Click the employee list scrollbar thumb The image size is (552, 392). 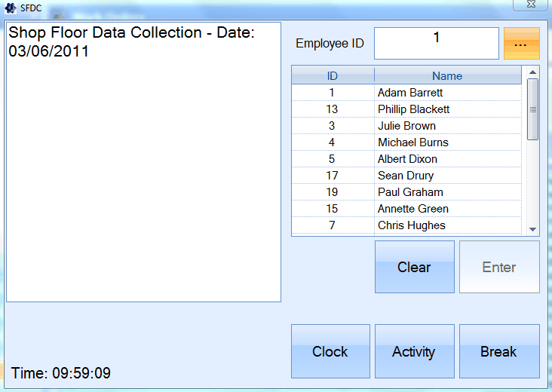(532, 109)
